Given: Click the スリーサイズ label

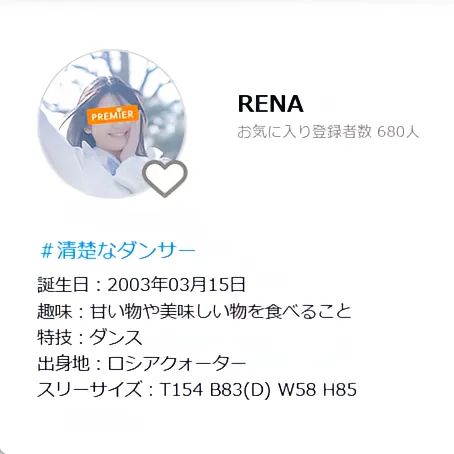Looking at the screenshot, I should [89, 389].
